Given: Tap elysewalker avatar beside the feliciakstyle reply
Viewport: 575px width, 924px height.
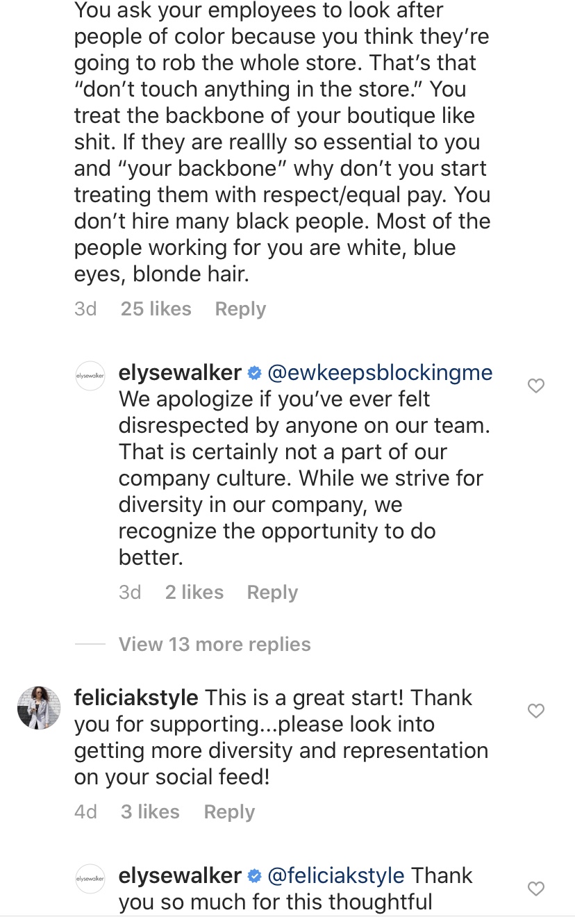Looking at the screenshot, I should (90, 878).
